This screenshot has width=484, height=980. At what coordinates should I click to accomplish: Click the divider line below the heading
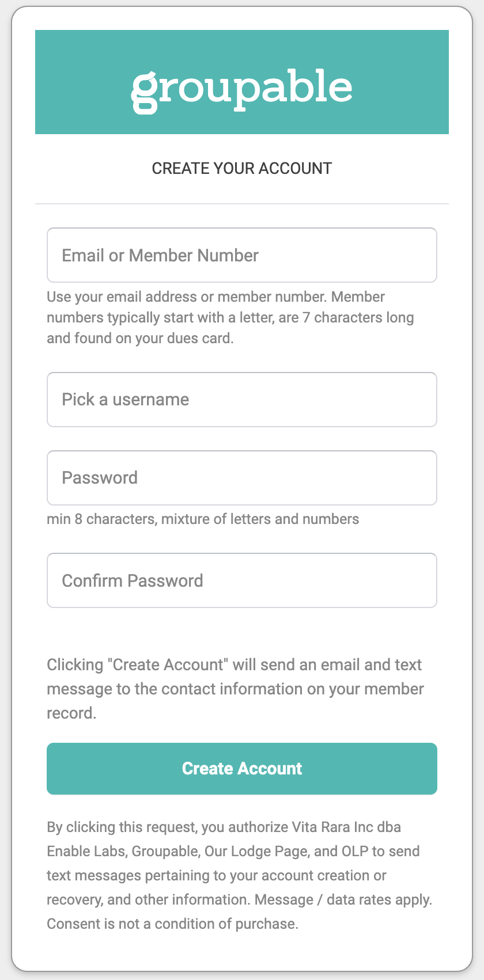coord(242,204)
